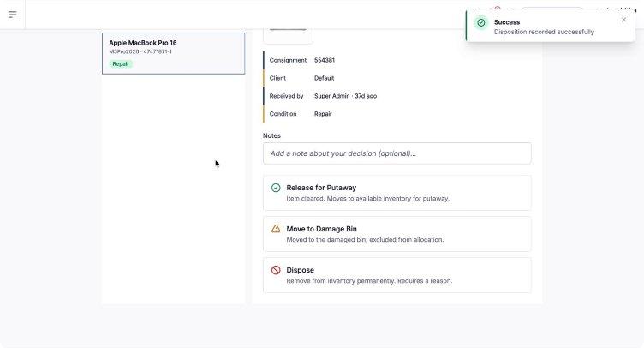The image size is (644, 348).
Task: Close the Success notification toast
Action: point(623,20)
